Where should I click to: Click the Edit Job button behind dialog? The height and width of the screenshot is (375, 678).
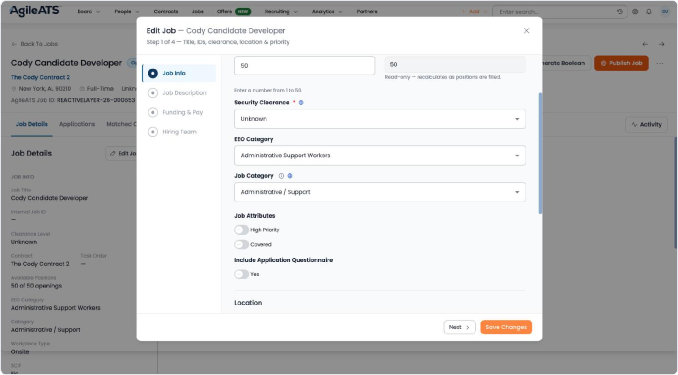coord(122,153)
